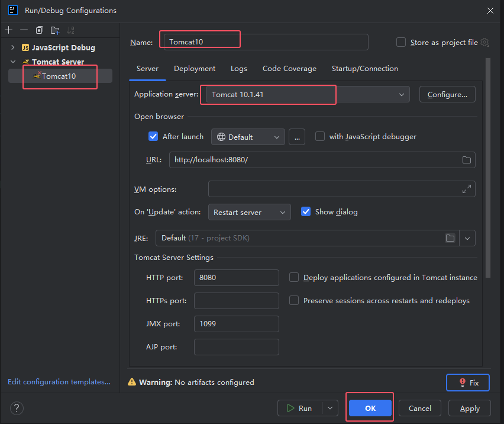
Task: Add a new run configuration
Action: (x=9, y=30)
